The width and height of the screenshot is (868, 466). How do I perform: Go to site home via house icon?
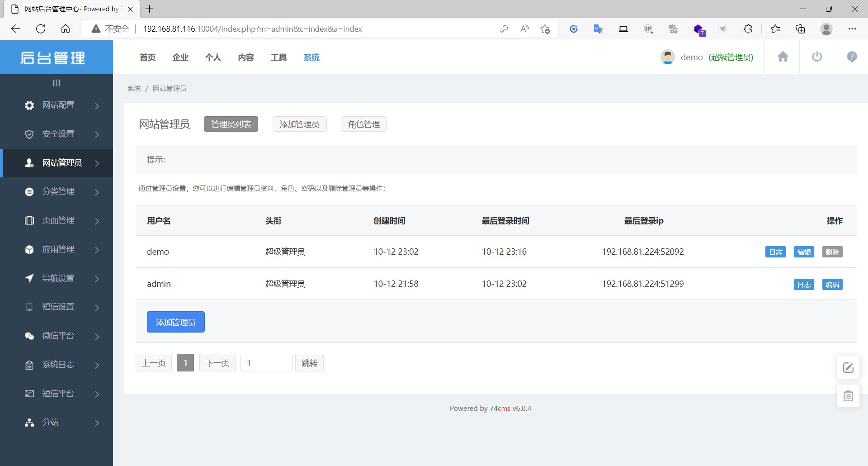[x=783, y=57]
